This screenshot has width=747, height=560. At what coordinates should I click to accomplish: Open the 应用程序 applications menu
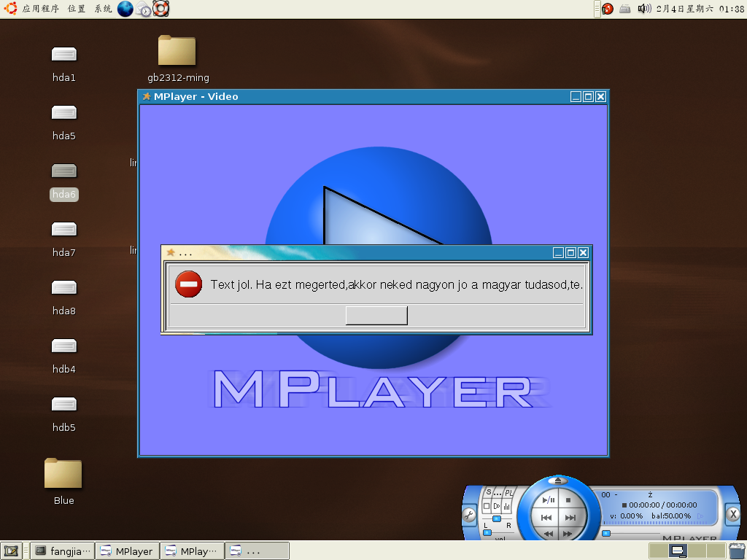(x=41, y=9)
